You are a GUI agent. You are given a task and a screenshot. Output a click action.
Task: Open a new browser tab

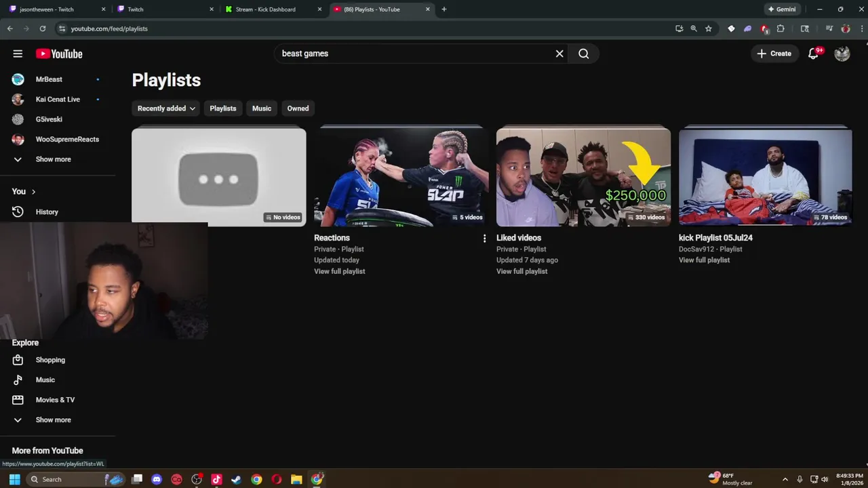click(444, 9)
